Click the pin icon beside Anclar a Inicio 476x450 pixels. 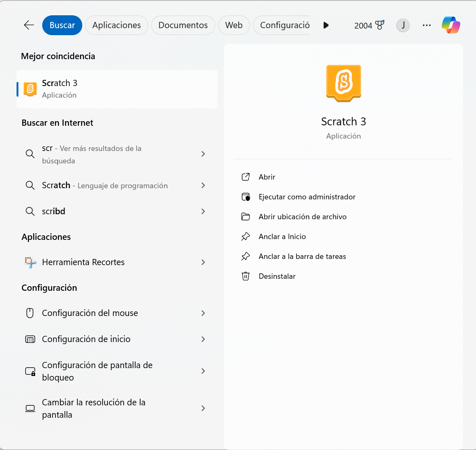pyautogui.click(x=246, y=237)
